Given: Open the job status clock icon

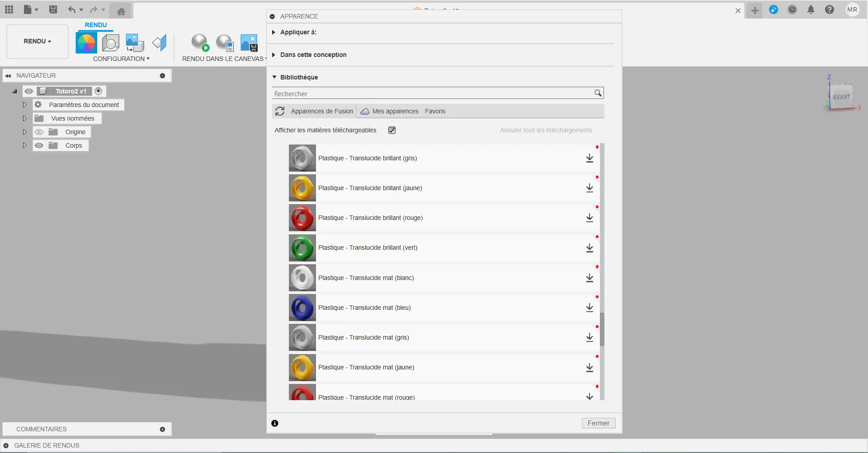Looking at the screenshot, I should [792, 9].
